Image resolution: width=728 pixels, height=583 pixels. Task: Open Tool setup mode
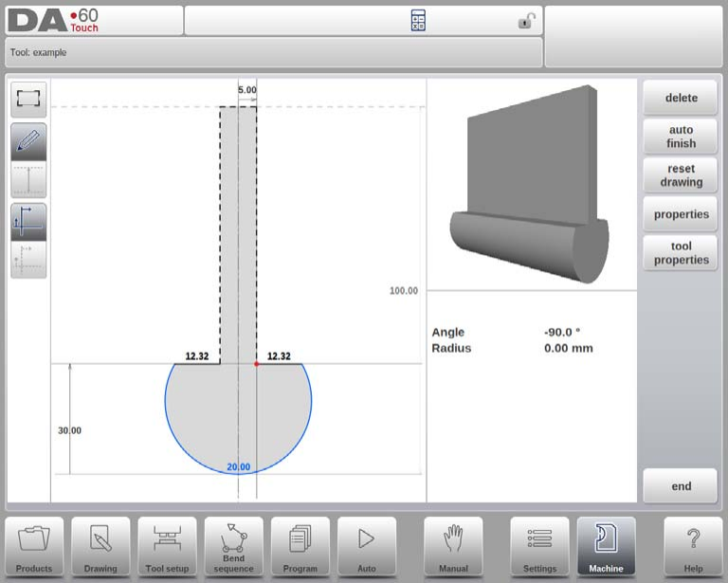[x=167, y=547]
